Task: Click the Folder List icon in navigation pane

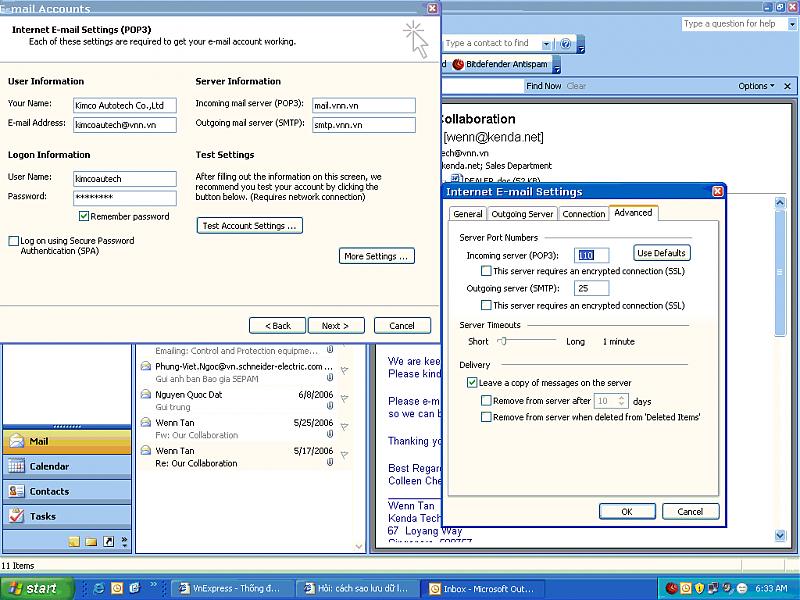Action: point(91,542)
